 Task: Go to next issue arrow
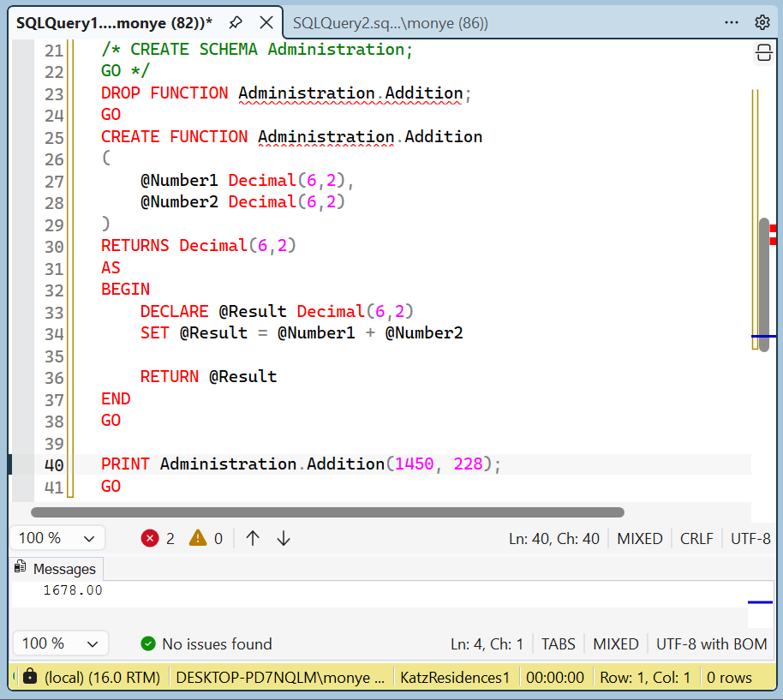284,538
